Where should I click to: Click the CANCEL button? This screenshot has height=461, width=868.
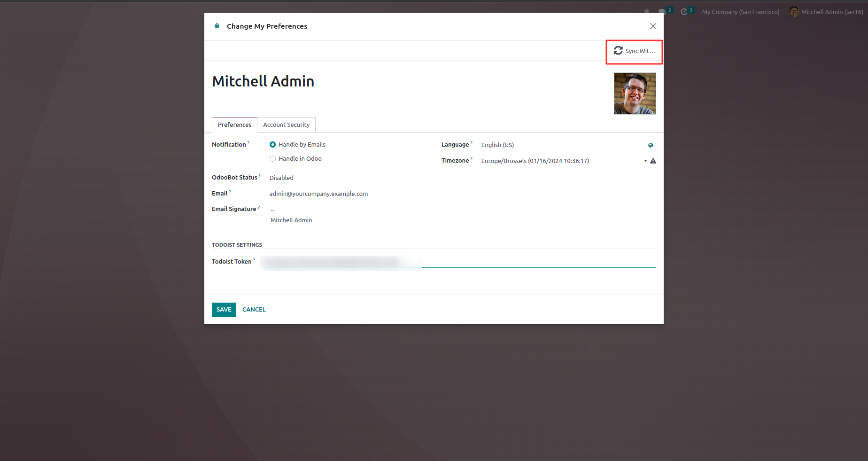254,310
